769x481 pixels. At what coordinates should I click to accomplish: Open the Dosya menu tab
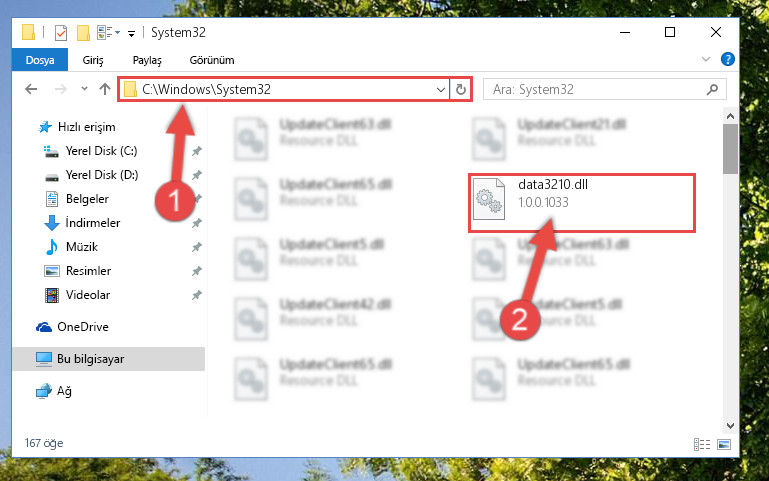tap(40, 60)
